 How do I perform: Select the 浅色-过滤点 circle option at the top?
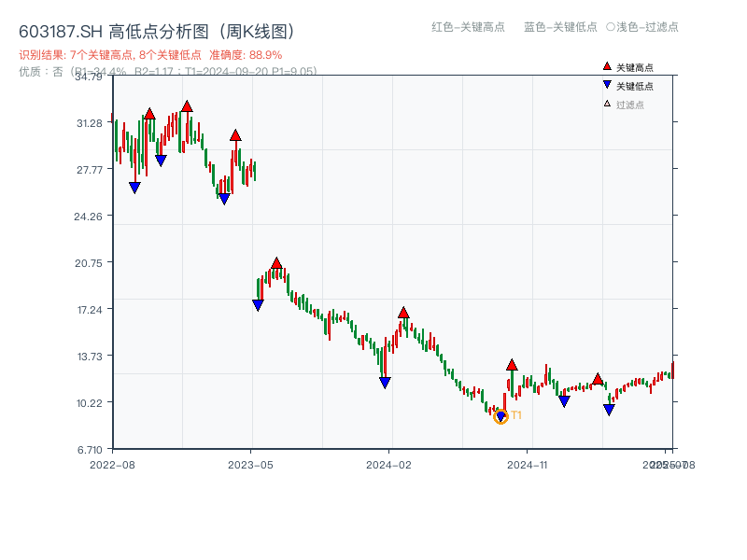(642, 27)
